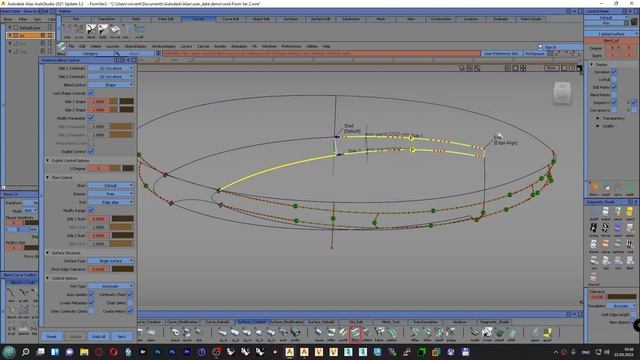Open the Preferences menu
The width and height of the screenshot is (640, 360).
tap(291, 47)
